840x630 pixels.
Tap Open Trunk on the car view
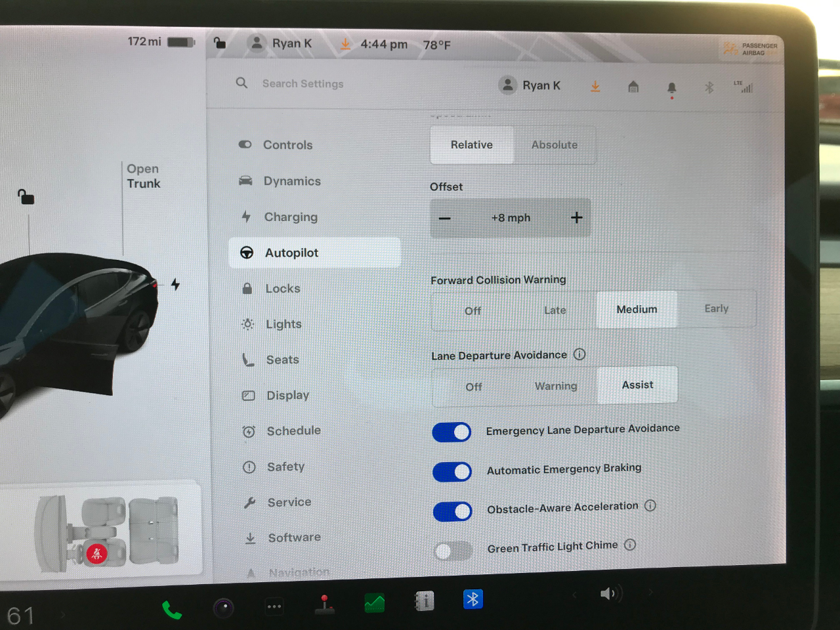tap(143, 177)
